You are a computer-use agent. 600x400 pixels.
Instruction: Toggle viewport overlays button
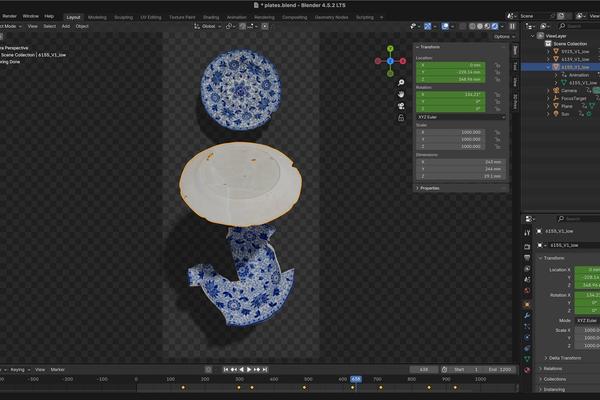point(445,26)
